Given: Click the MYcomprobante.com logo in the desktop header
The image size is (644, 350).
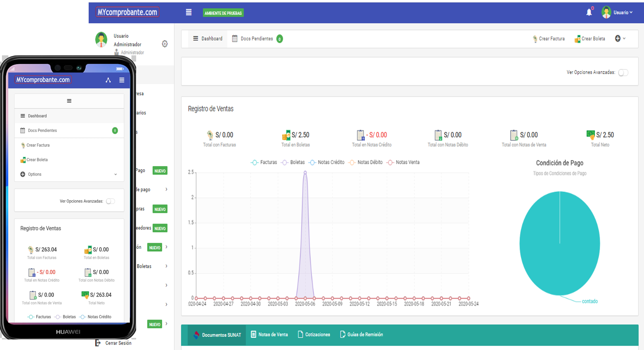Looking at the screenshot, I should (x=127, y=12).
